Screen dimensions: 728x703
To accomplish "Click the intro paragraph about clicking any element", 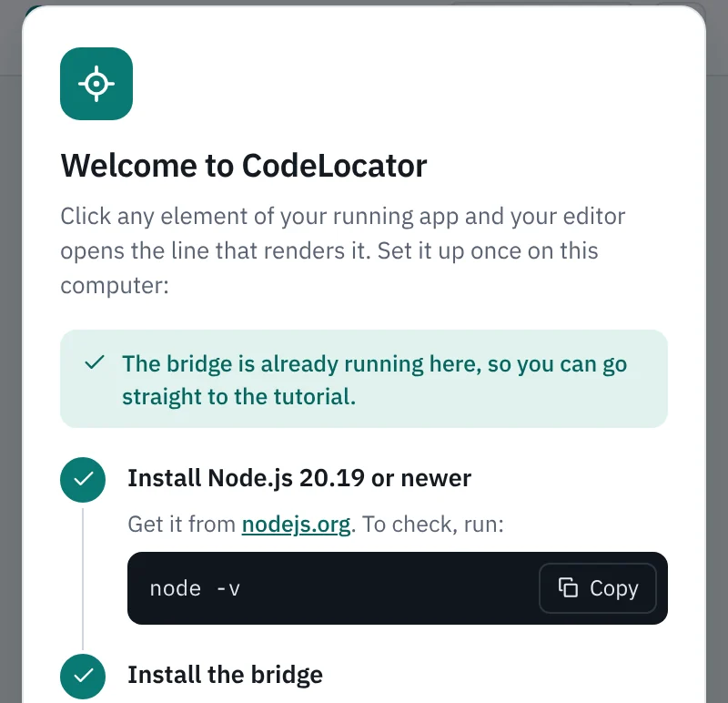I will tap(343, 250).
